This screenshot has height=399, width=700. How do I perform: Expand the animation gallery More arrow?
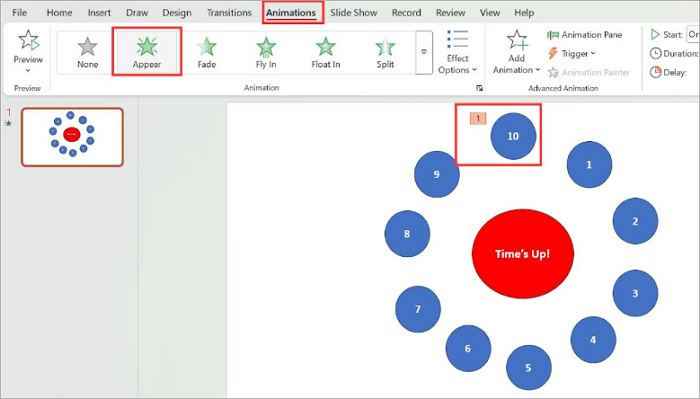click(x=424, y=52)
